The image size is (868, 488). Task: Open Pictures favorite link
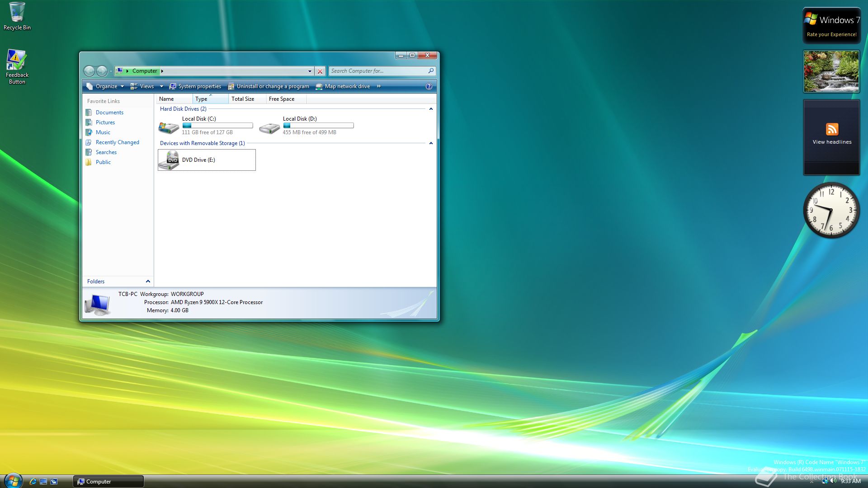click(x=105, y=122)
